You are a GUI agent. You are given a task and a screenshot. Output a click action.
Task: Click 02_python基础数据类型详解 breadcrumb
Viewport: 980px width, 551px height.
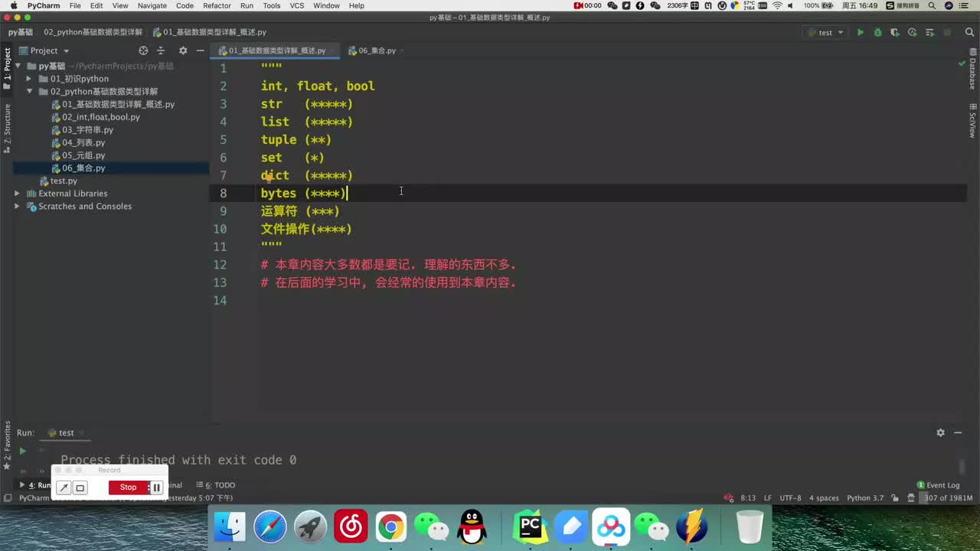[93, 32]
